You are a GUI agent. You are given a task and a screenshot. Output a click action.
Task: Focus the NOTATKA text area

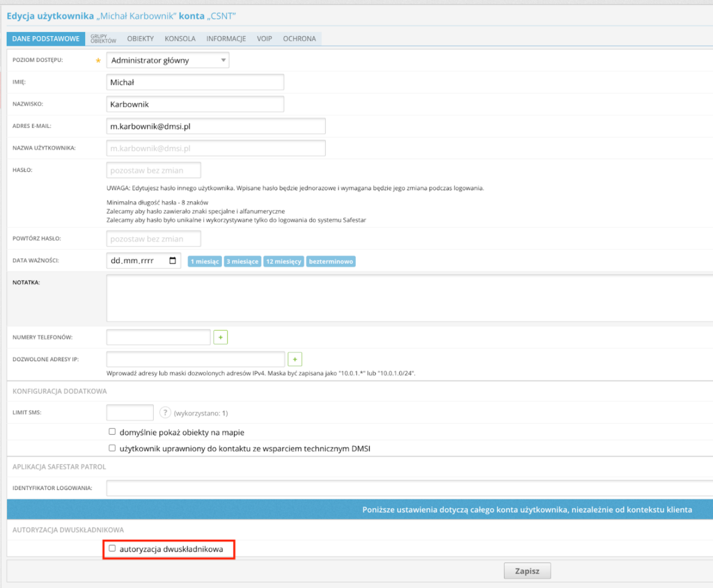coord(409,298)
